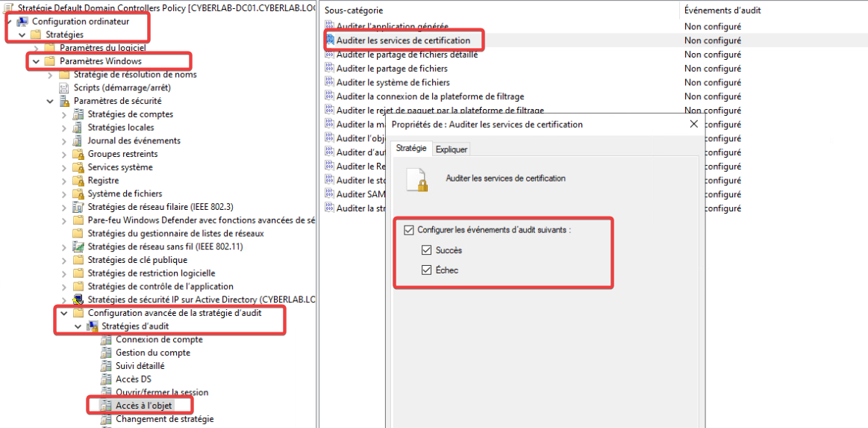
Task: Click the Sous-catégorie column header
Action: click(354, 10)
